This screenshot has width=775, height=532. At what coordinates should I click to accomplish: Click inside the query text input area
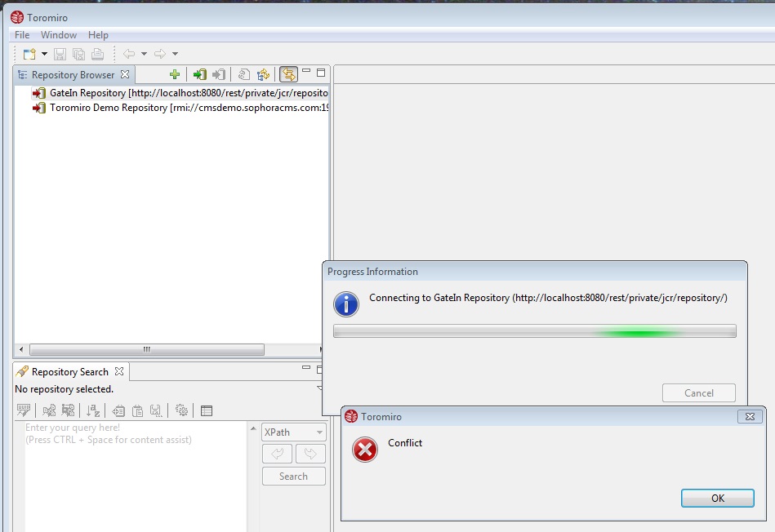(136, 477)
